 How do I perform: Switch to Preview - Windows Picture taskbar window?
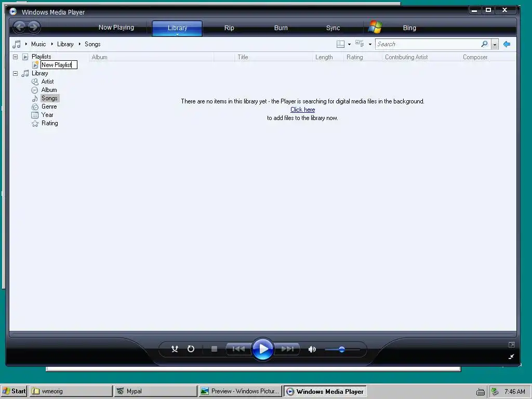pyautogui.click(x=240, y=391)
